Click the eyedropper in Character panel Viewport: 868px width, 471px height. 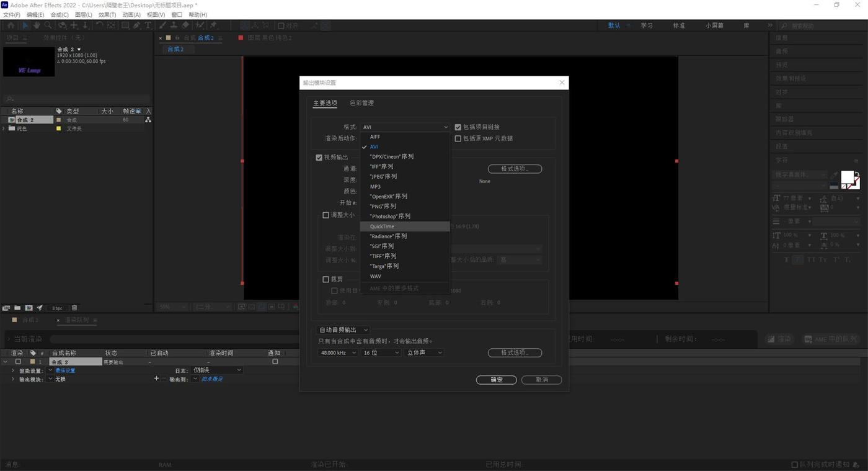(834, 176)
